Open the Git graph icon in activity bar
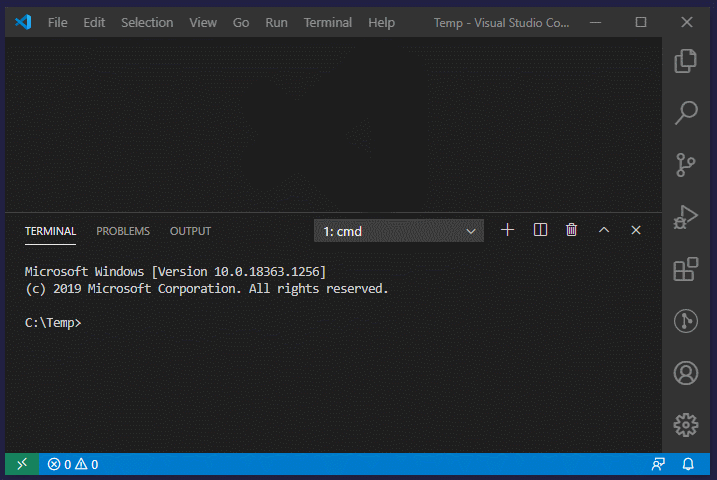The width and height of the screenshot is (717, 480). [x=685, y=321]
